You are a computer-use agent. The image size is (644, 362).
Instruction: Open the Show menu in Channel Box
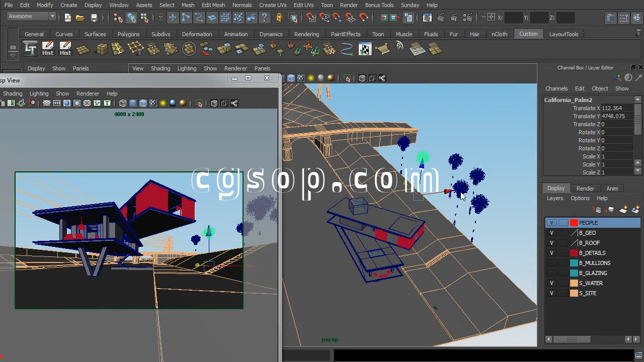622,88
